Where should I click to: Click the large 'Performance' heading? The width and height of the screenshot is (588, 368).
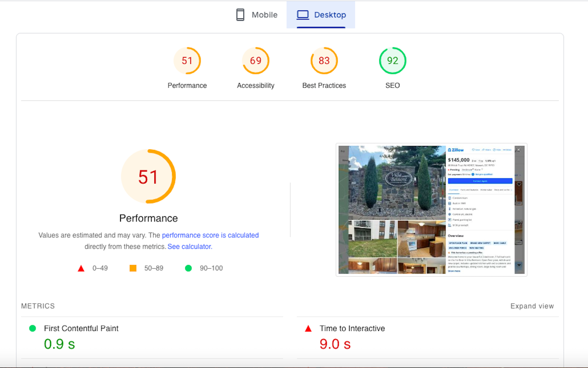pos(148,218)
